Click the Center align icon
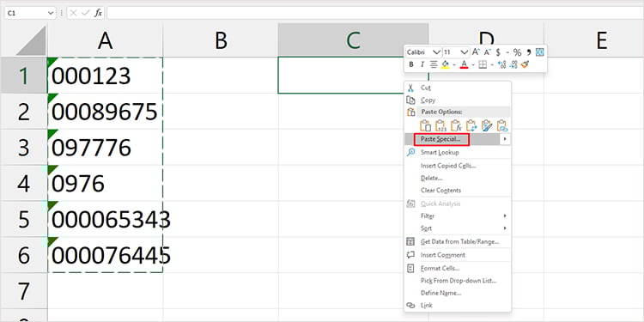The width and height of the screenshot is (644, 322). (434, 64)
